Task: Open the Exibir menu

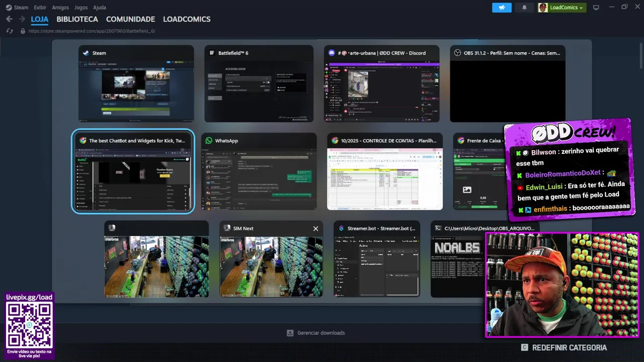Action: tap(40, 8)
